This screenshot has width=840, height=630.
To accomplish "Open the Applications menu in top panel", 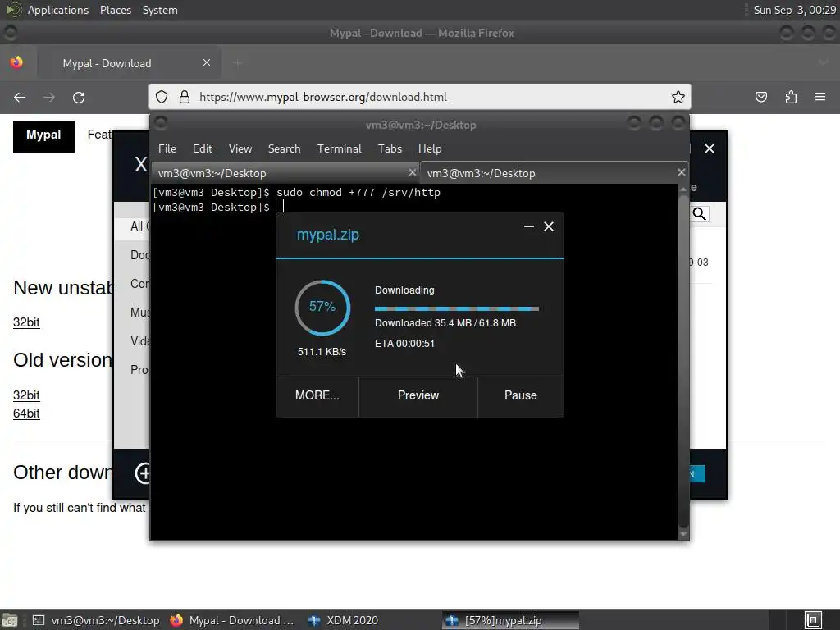I will click(58, 10).
